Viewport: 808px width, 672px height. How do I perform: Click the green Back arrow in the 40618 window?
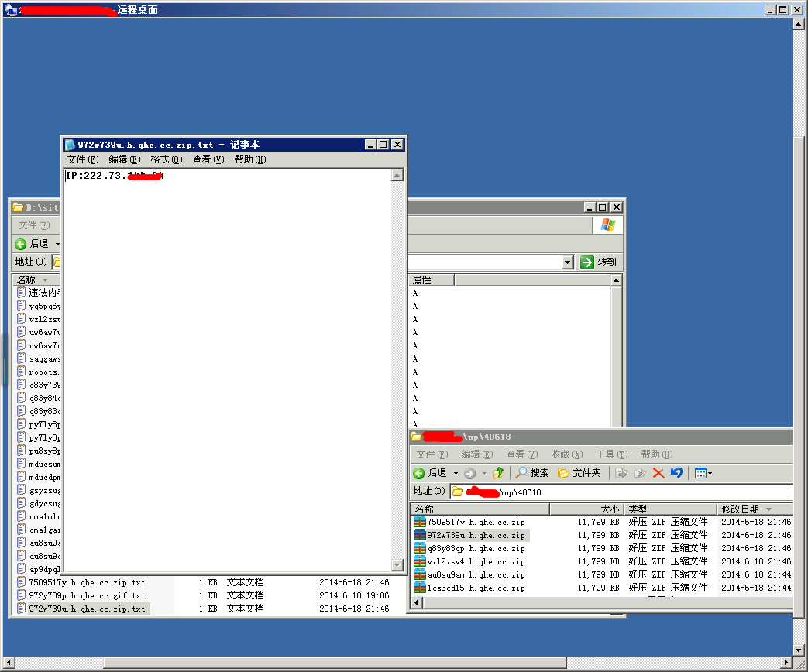click(418, 473)
